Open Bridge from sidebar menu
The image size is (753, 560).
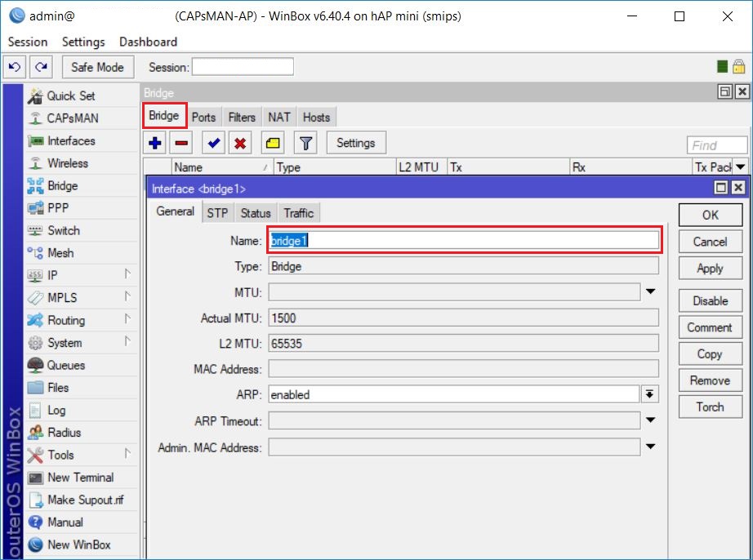click(x=81, y=185)
